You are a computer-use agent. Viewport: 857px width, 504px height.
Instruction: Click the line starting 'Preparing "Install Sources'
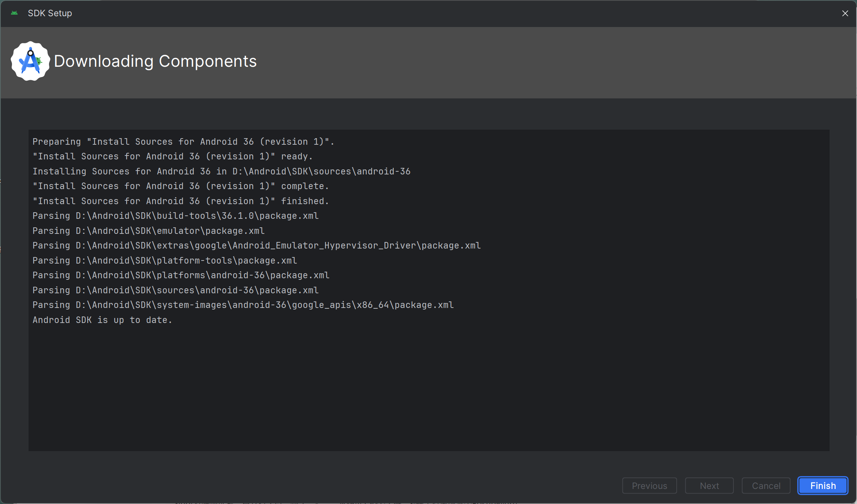tap(183, 142)
